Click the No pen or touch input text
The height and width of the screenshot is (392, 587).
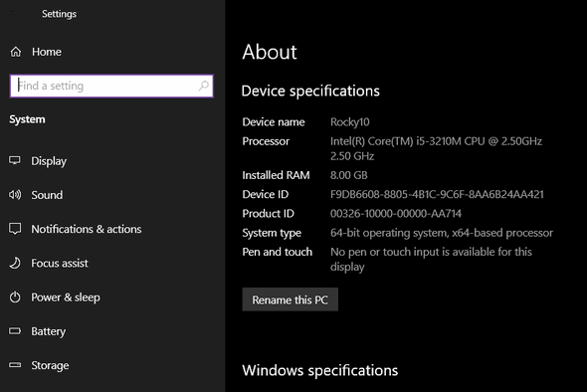pyautogui.click(x=431, y=259)
